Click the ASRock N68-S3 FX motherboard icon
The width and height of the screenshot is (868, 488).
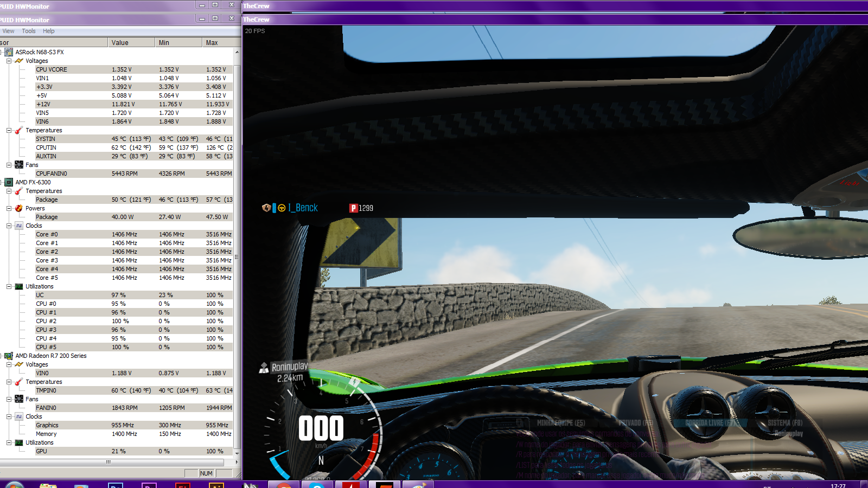pos(9,52)
